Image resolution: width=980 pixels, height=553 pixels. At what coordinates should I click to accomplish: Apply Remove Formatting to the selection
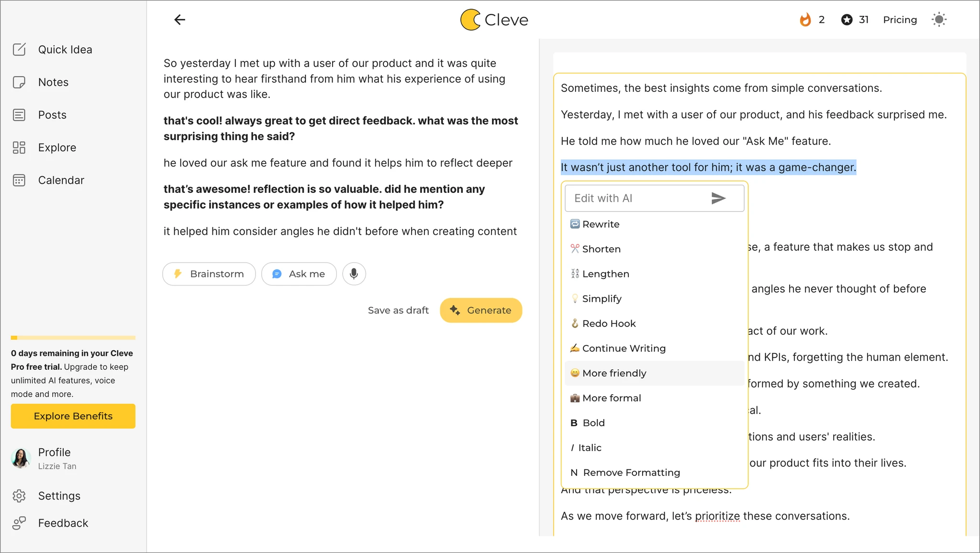click(x=631, y=473)
